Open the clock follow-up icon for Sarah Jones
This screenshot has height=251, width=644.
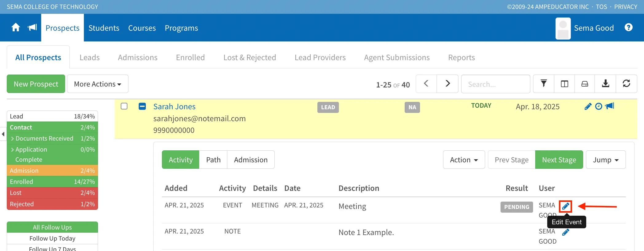(x=599, y=106)
